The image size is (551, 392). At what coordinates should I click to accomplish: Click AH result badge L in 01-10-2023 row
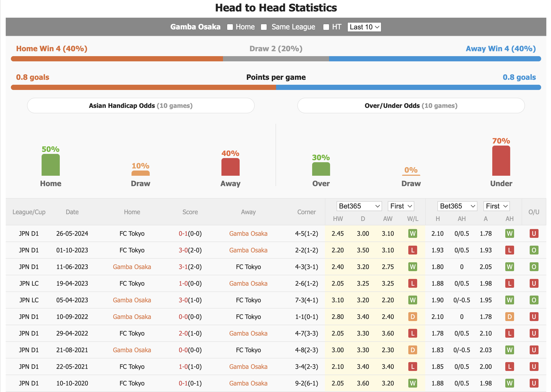coord(510,250)
